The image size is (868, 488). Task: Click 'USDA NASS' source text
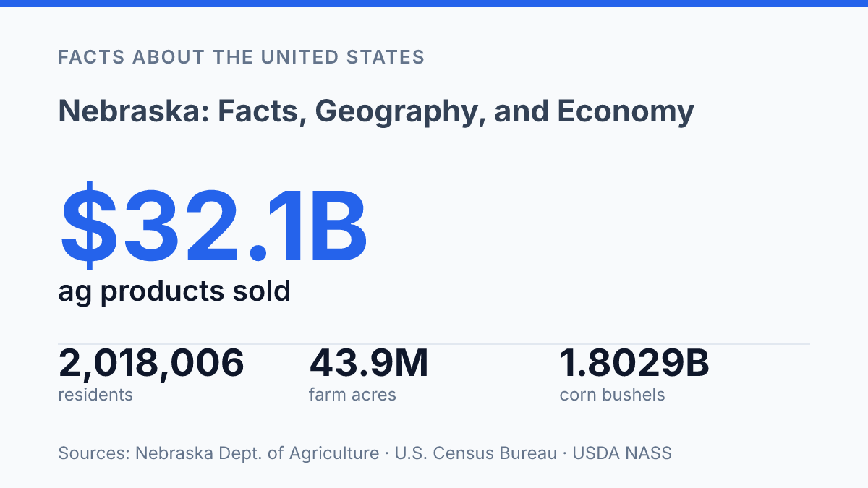point(622,453)
